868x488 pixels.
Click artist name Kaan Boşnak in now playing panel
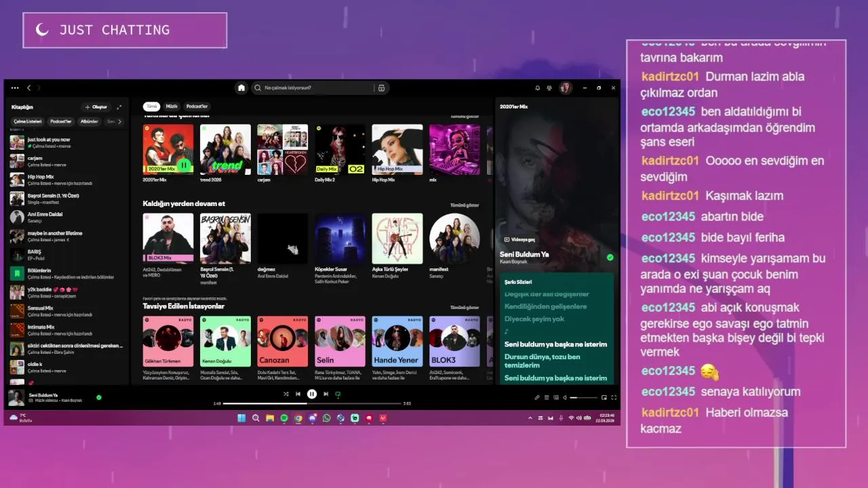tap(515, 262)
